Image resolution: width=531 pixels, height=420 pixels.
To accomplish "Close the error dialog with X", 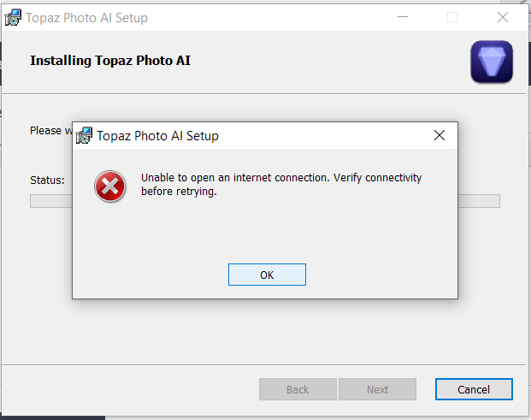I will point(440,135).
